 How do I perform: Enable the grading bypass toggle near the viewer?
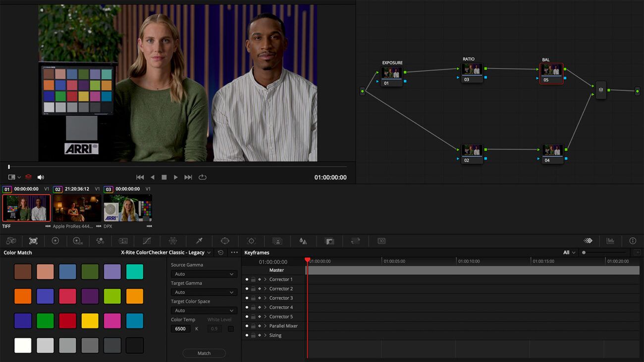[x=28, y=177]
